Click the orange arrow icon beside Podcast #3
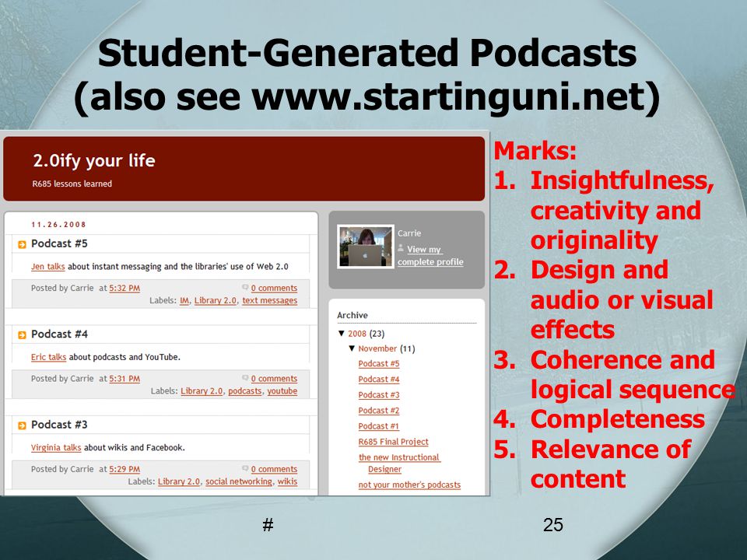 coord(22,425)
